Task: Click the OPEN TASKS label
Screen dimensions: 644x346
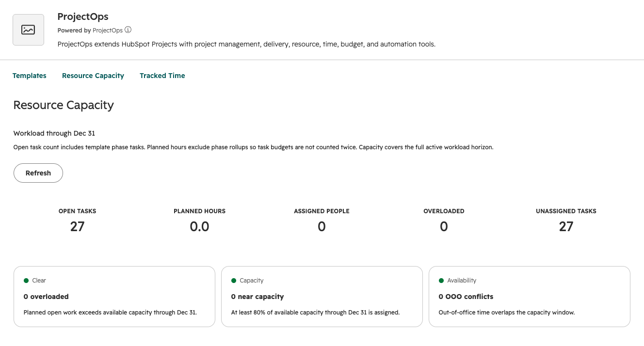Action: (78, 211)
